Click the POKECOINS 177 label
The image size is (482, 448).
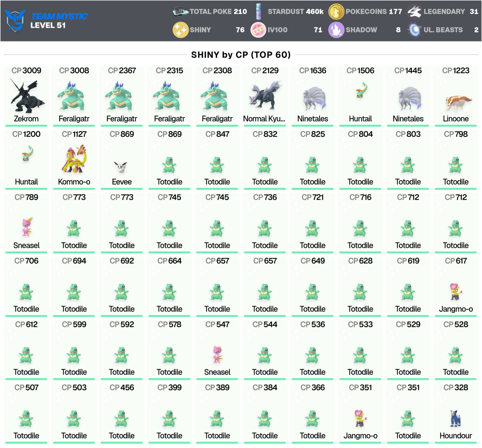[x=374, y=12]
